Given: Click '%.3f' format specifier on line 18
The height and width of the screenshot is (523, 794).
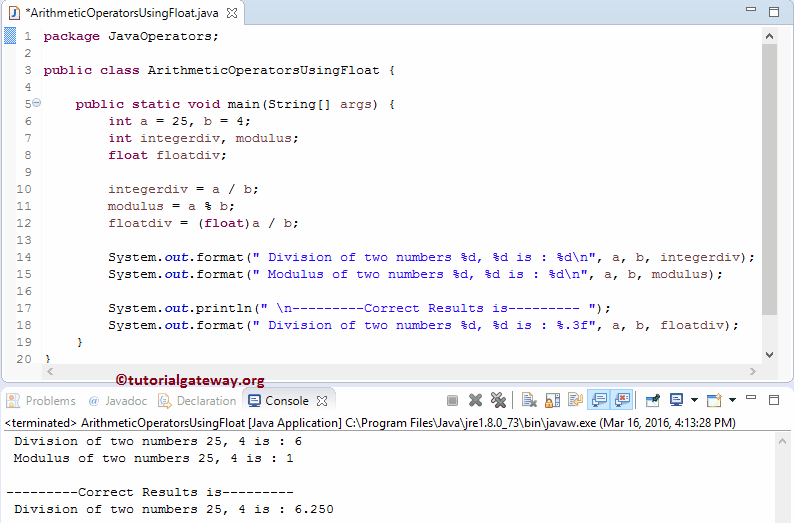Looking at the screenshot, I should [572, 325].
